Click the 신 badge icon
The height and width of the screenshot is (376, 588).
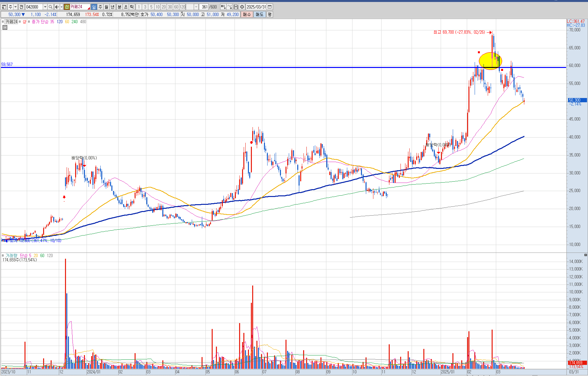(67, 7)
